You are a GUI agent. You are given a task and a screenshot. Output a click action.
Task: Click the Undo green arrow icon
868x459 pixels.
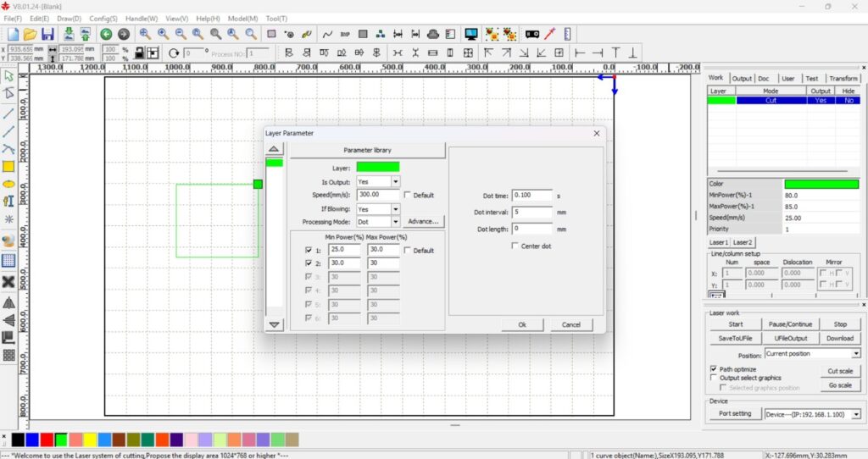(x=106, y=34)
